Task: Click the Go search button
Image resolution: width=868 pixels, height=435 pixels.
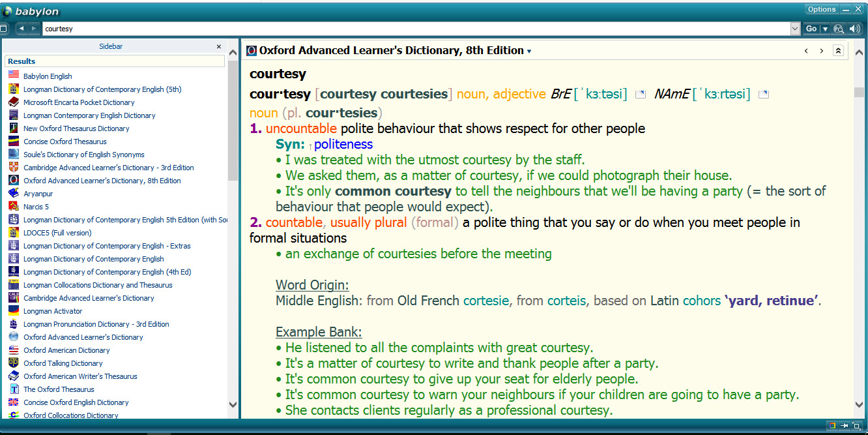Action: pyautogui.click(x=811, y=29)
